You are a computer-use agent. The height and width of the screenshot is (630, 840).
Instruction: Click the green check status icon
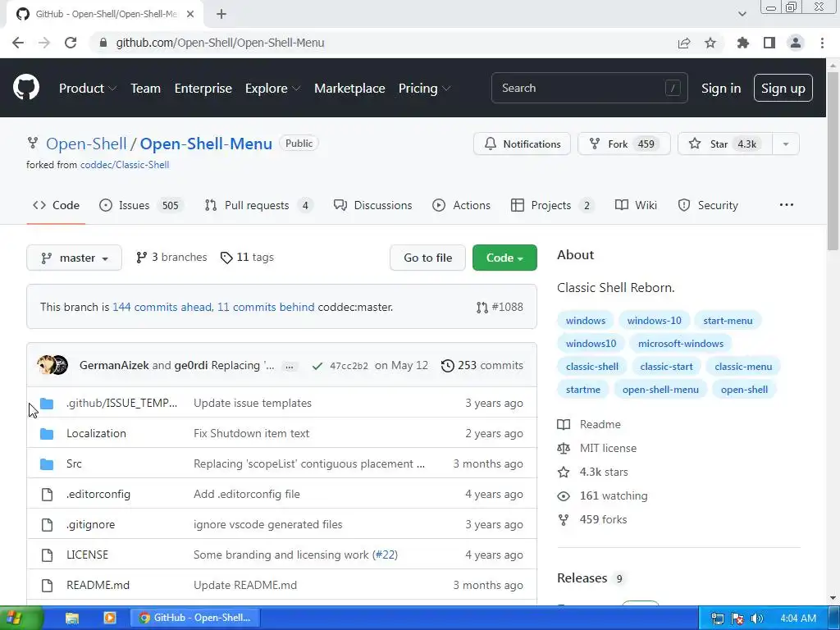317,366
